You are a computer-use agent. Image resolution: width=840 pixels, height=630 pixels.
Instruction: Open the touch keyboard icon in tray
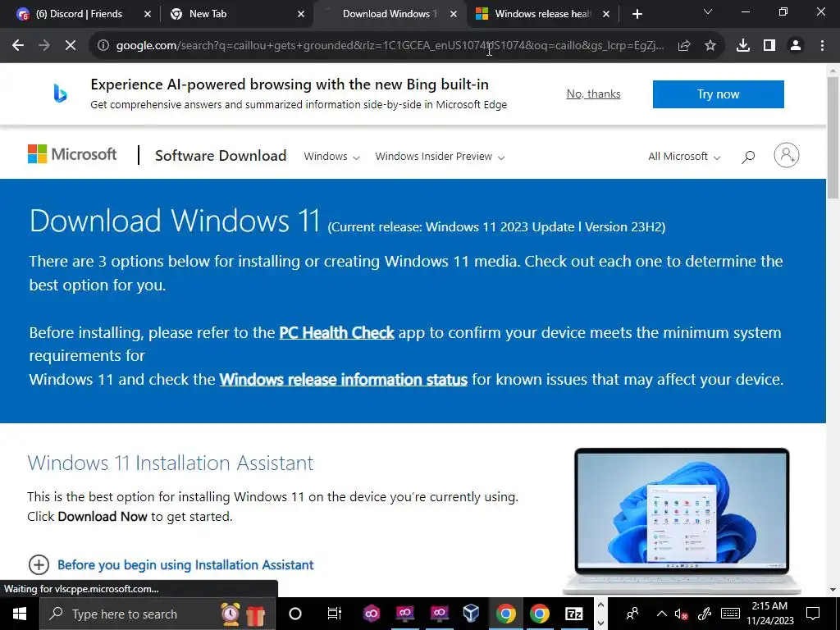731,614
